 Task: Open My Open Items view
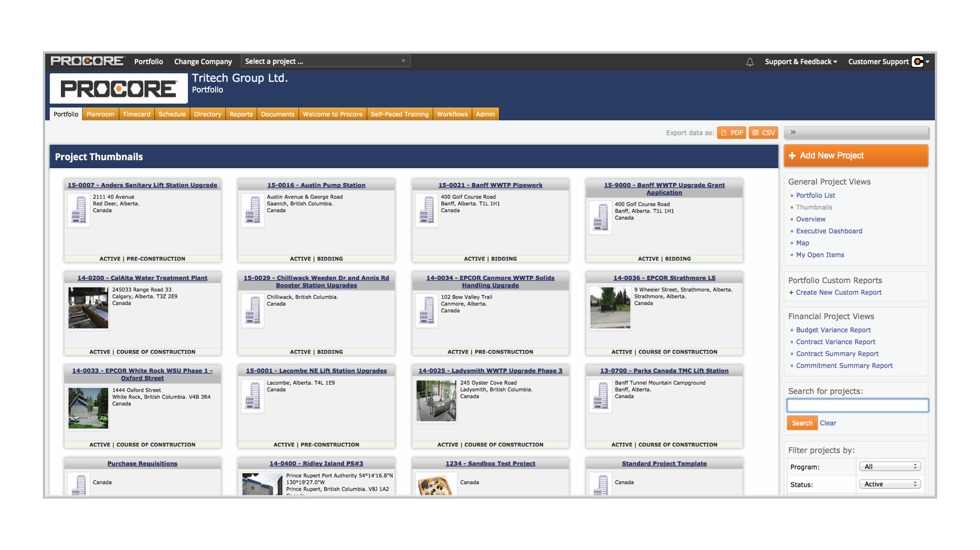click(820, 254)
